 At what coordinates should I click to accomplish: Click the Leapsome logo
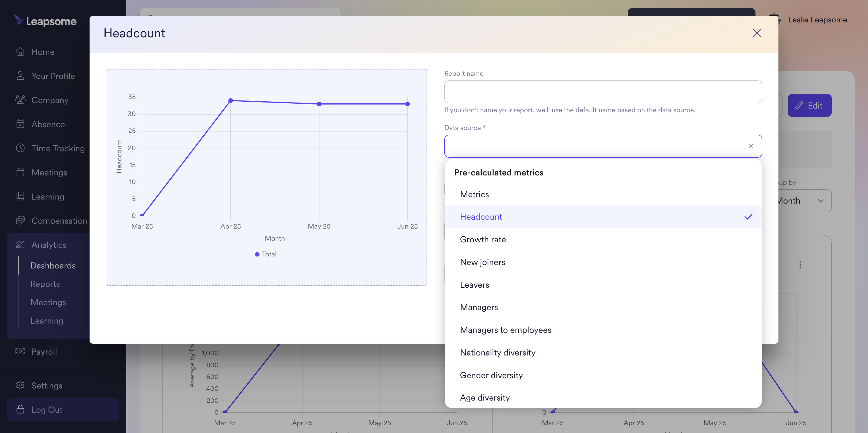click(44, 21)
